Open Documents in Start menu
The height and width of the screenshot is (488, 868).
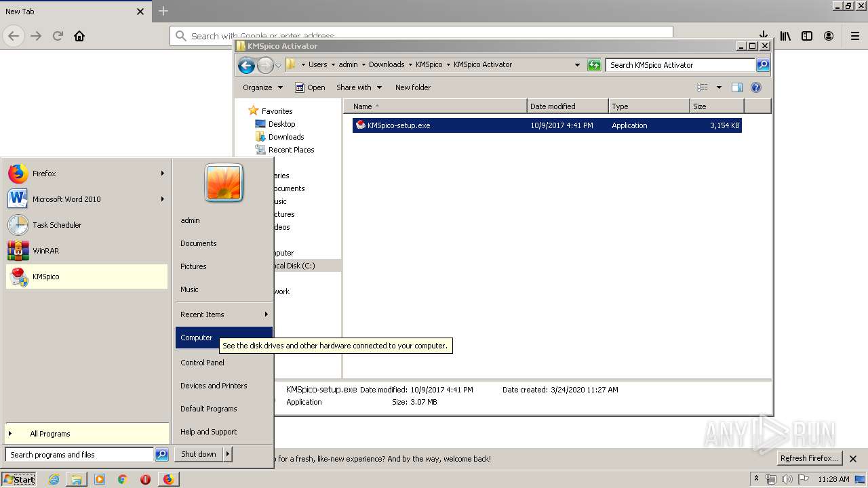click(224, 243)
